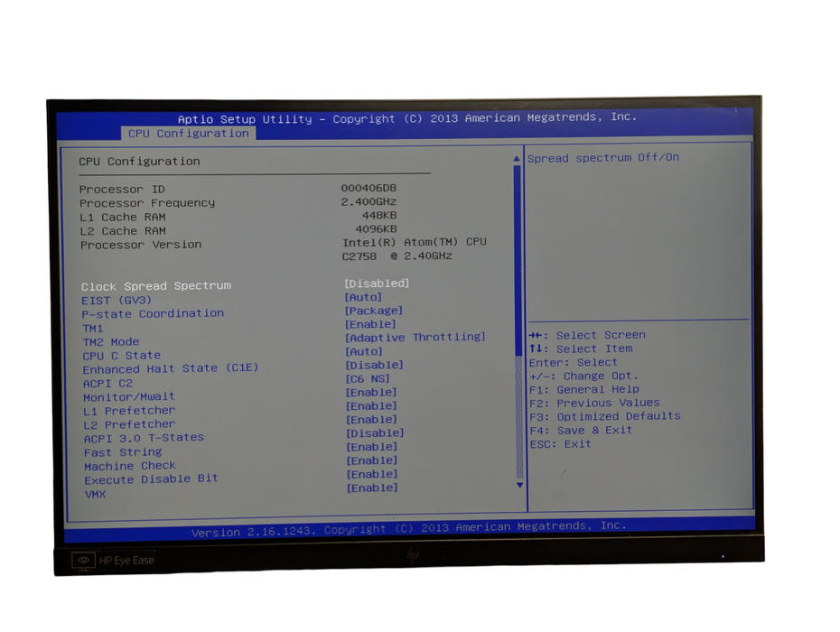Click the scroll up arrow of the settings list
Viewport: 840px width, 632px height.
pyautogui.click(x=517, y=159)
